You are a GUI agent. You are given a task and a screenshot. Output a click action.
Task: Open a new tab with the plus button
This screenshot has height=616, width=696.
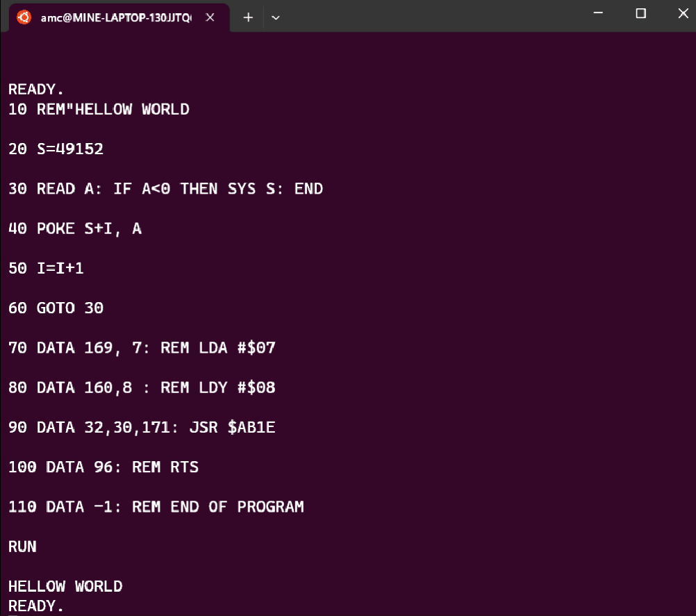(248, 17)
